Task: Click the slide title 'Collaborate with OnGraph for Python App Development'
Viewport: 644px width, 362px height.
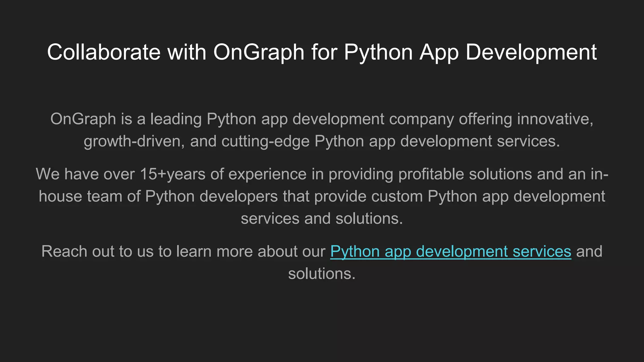Action: click(x=322, y=52)
